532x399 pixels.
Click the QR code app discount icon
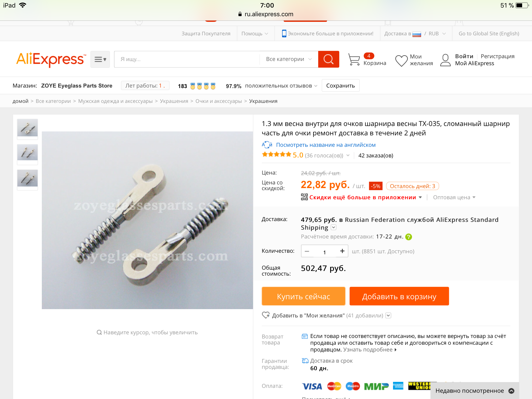pyautogui.click(x=304, y=197)
